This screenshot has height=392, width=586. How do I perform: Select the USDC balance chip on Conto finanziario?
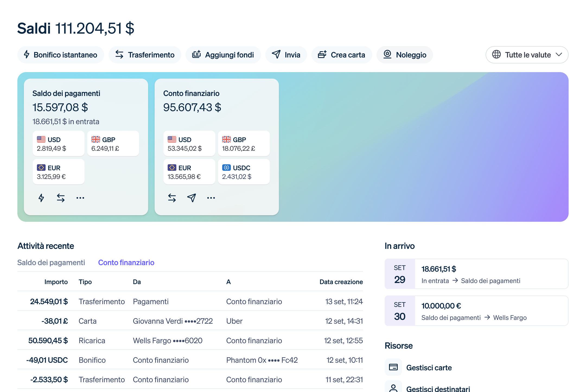[x=244, y=171]
